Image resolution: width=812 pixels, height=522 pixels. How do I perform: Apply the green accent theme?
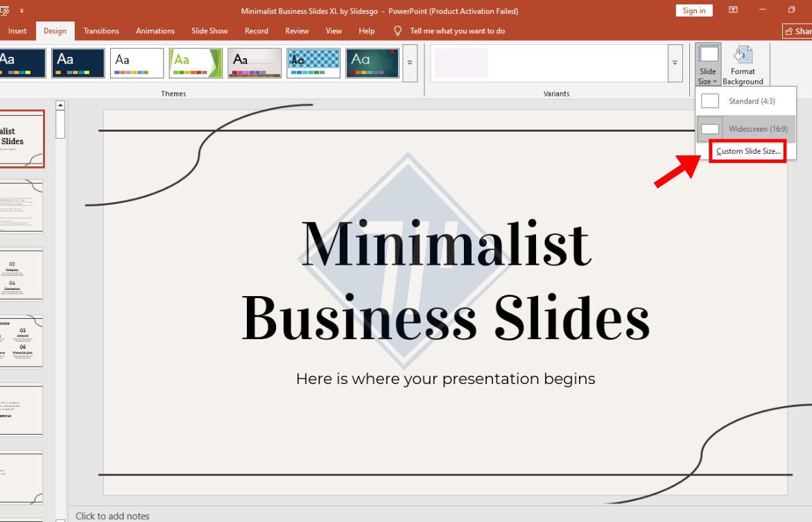pos(196,63)
